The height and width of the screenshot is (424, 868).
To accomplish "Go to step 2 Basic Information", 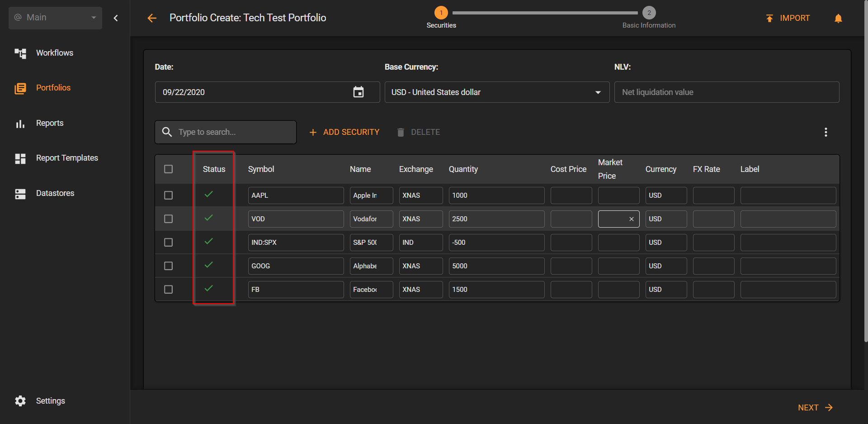I will [649, 18].
